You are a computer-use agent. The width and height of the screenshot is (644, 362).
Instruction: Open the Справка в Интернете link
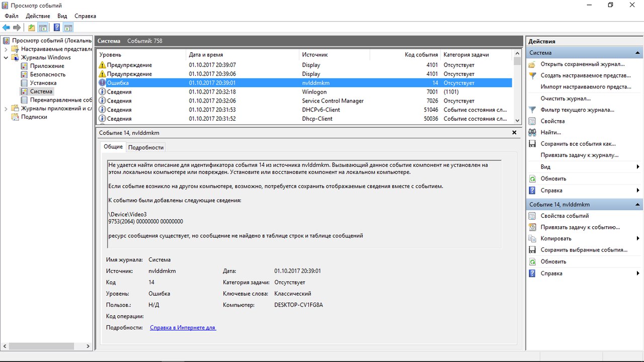click(x=183, y=328)
